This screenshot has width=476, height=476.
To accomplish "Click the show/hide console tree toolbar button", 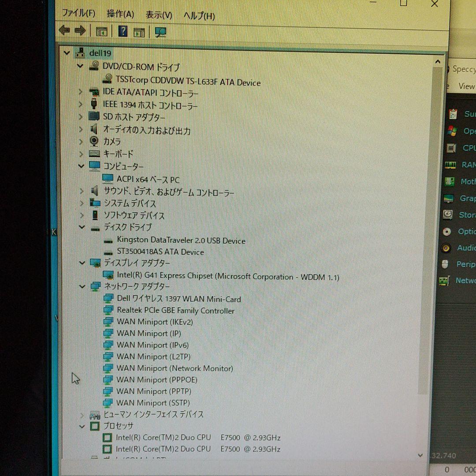I will pos(102,30).
